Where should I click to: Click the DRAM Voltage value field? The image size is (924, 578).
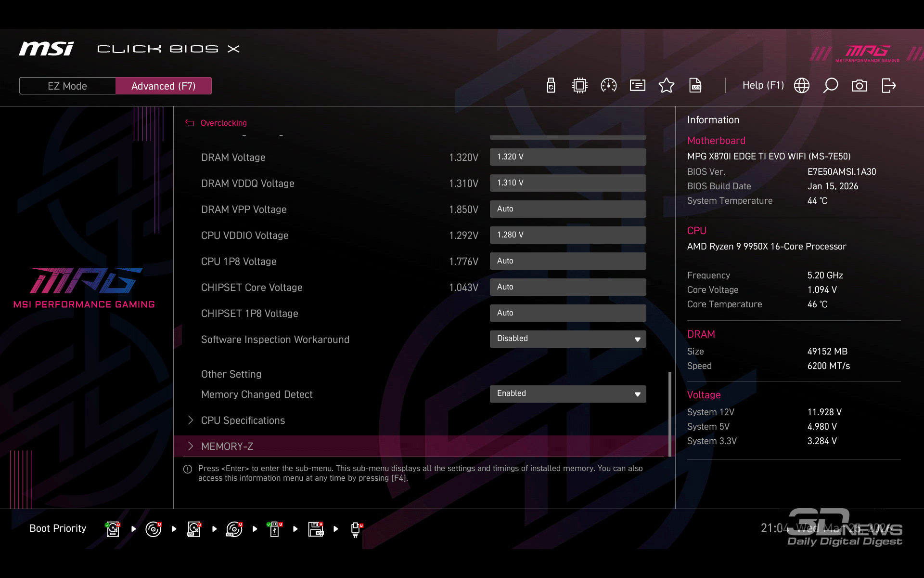point(568,157)
